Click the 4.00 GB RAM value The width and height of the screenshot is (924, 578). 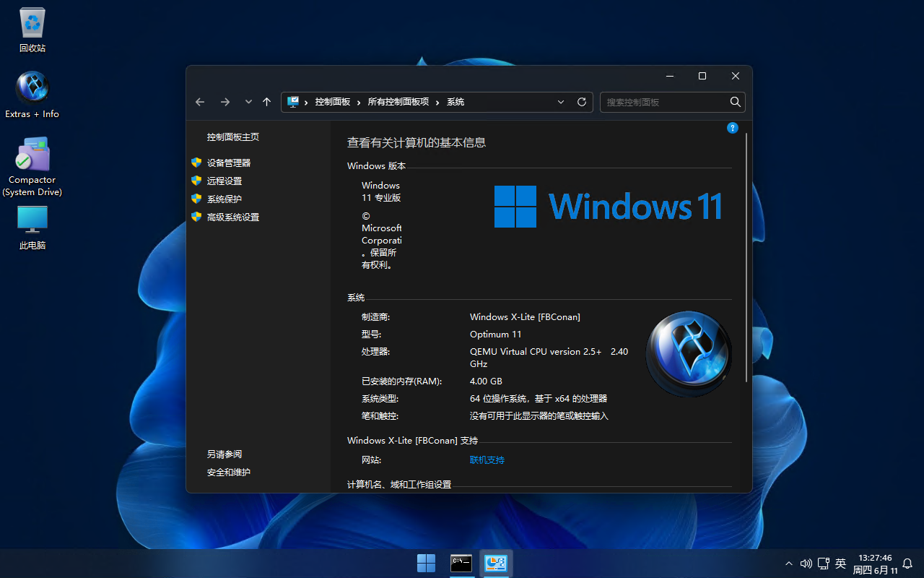tap(486, 381)
